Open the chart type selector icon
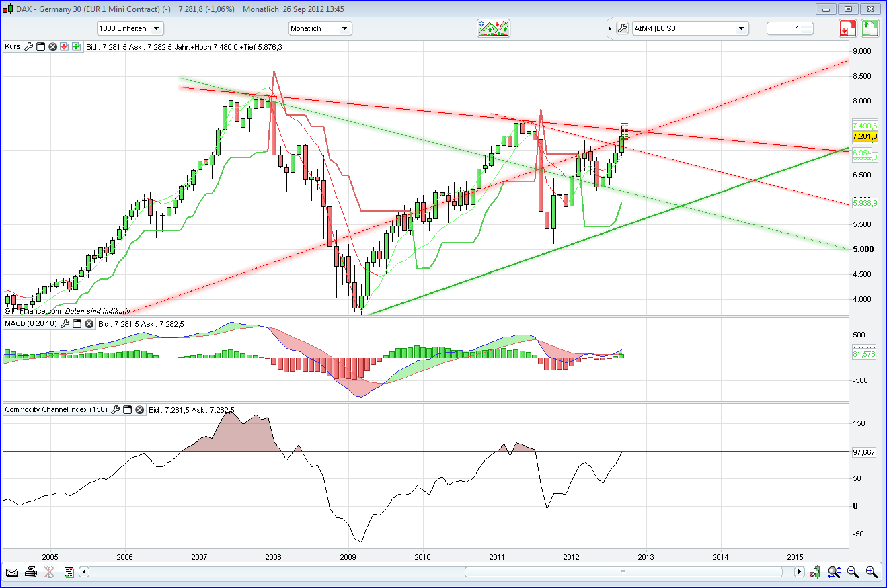887x588 pixels. [494, 28]
